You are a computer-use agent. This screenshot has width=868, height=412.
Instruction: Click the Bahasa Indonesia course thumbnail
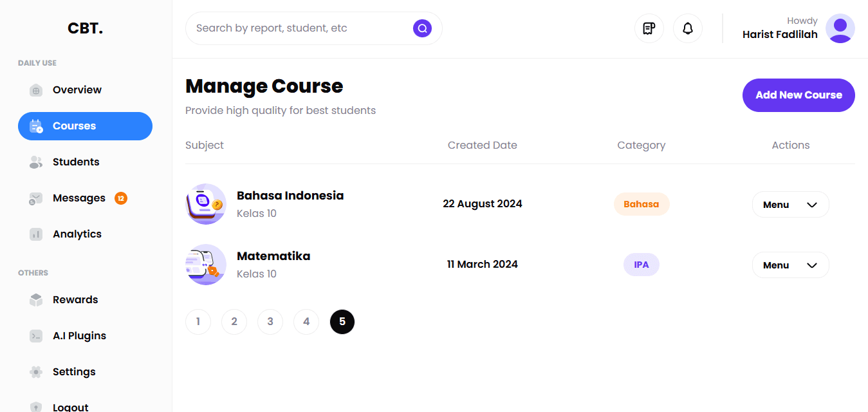[206, 204]
